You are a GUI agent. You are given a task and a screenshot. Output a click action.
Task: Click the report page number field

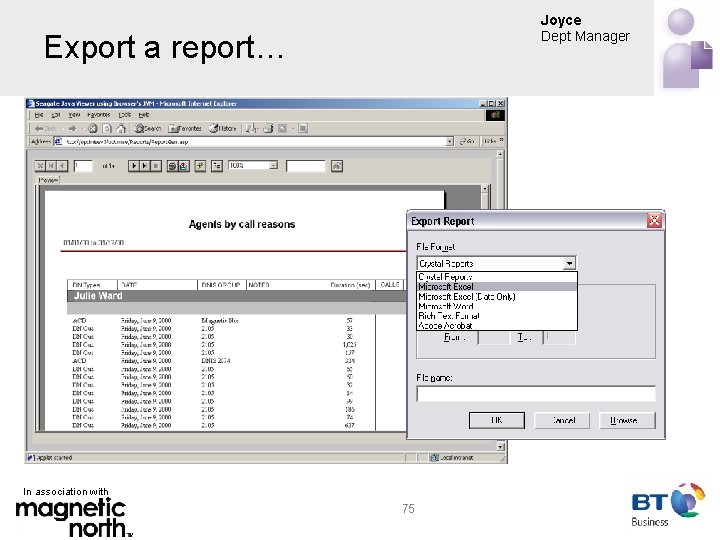[x=83, y=166]
